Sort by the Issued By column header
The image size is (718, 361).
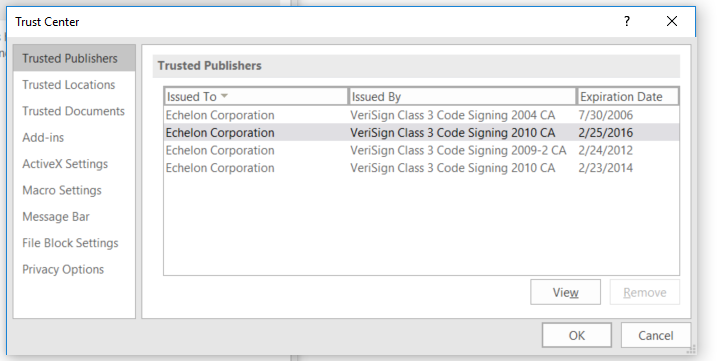pyautogui.click(x=462, y=97)
